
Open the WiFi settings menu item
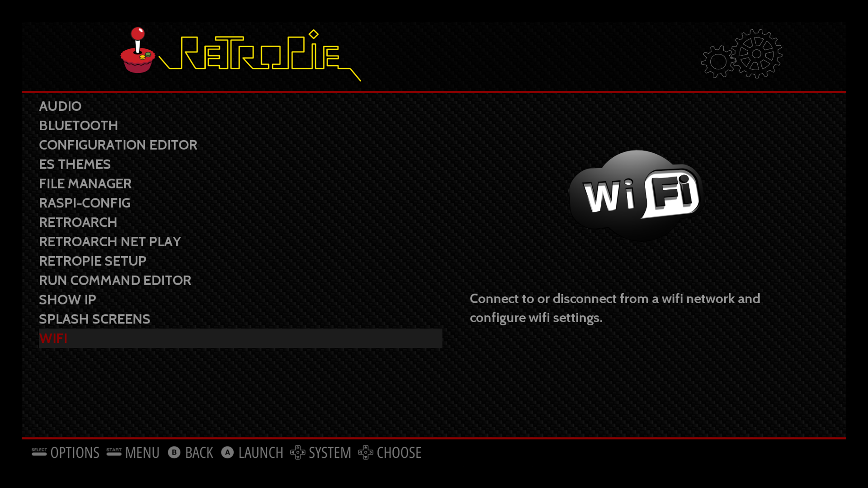[x=53, y=338]
